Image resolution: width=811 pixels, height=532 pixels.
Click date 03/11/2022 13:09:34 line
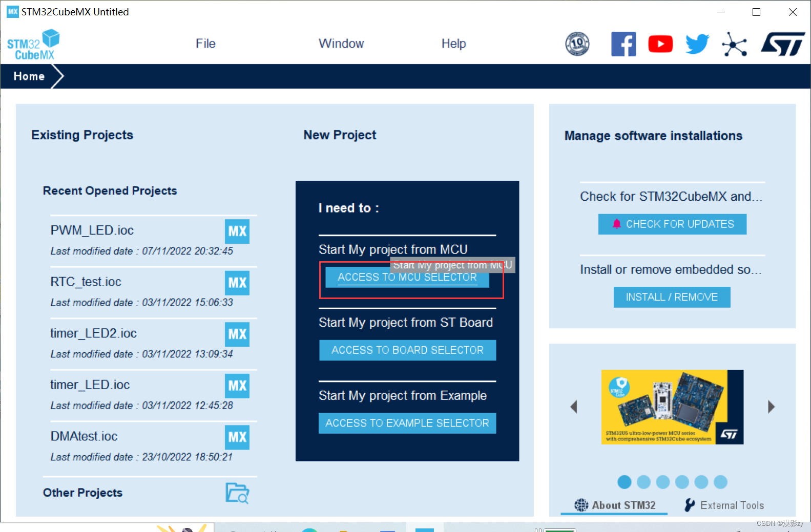coord(142,354)
